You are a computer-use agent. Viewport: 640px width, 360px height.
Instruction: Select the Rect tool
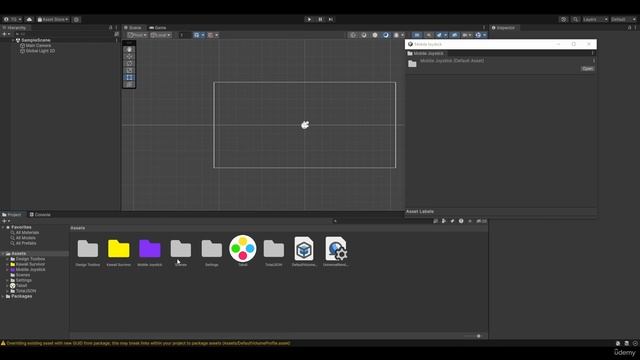129,77
